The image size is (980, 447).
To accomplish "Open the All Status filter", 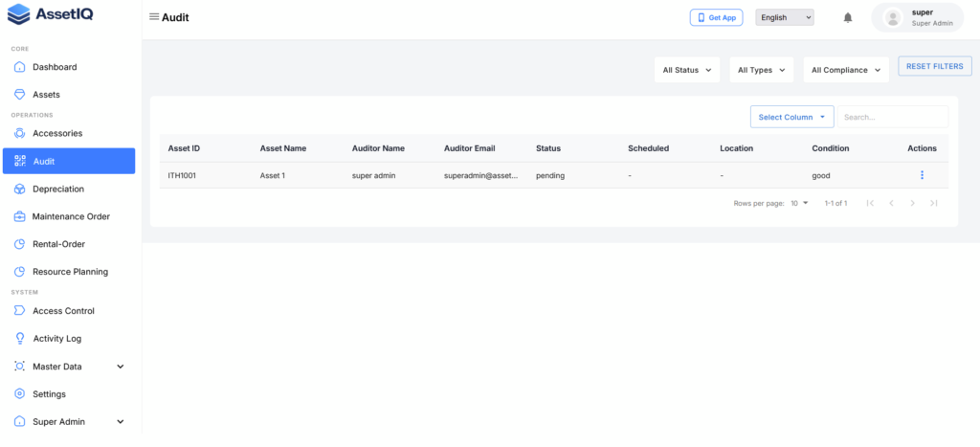I will pos(687,70).
